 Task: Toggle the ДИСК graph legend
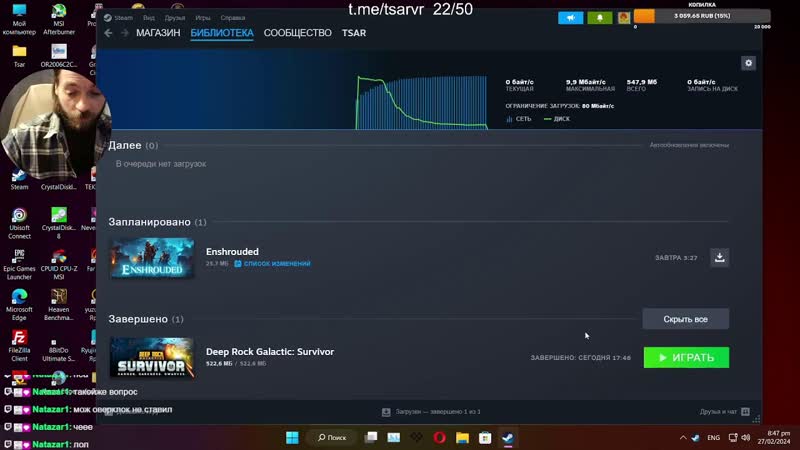pyautogui.click(x=557, y=119)
